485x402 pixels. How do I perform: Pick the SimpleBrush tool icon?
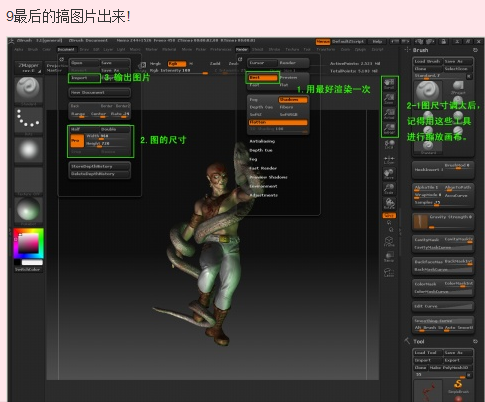tap(458, 387)
